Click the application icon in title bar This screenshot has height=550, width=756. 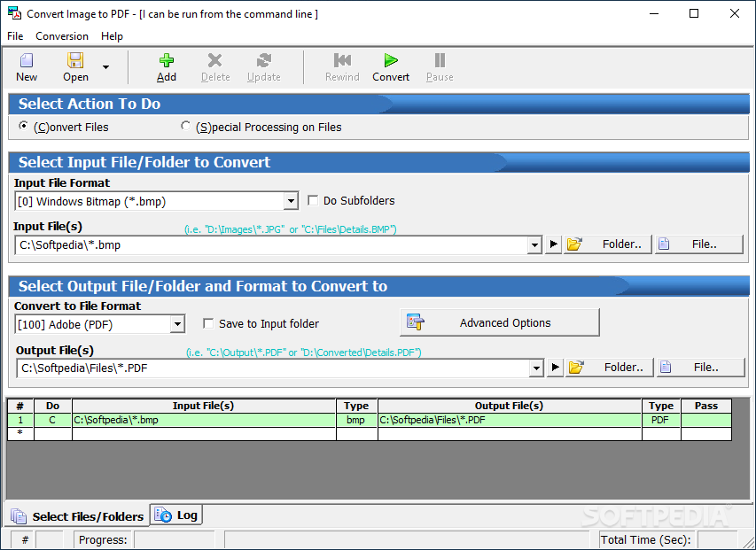pos(14,13)
